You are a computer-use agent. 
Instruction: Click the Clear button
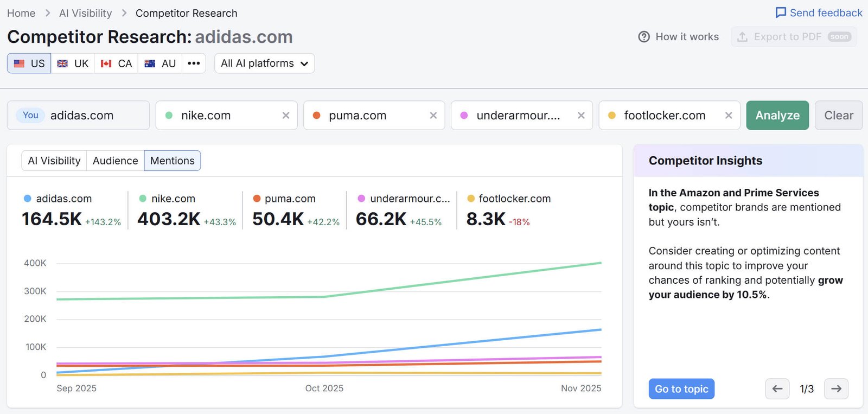pyautogui.click(x=839, y=115)
